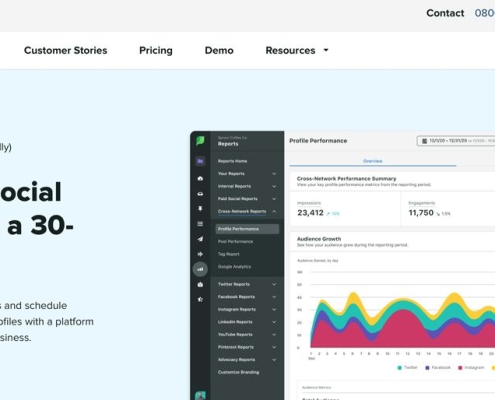The width and height of the screenshot is (495, 400).
Task: Select Post Performance report
Action: click(x=235, y=241)
